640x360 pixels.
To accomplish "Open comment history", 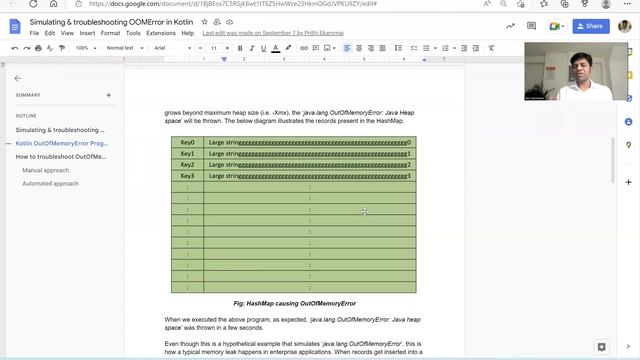I will click(531, 26).
